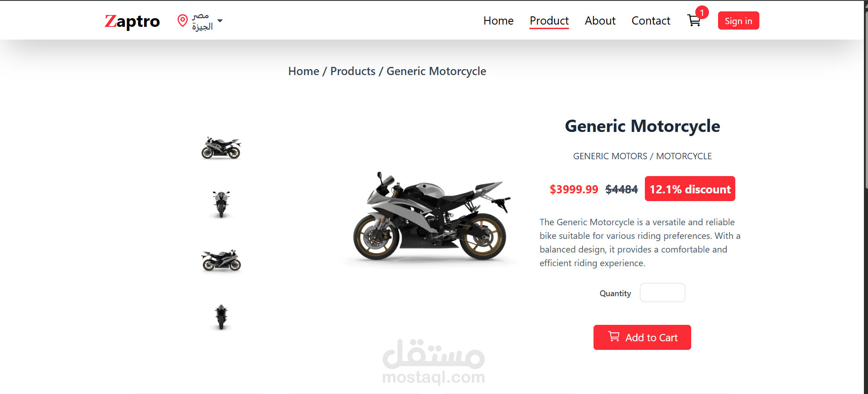Viewport: 868px width, 394px height.
Task: Click the Sign in button
Action: pyautogui.click(x=738, y=20)
